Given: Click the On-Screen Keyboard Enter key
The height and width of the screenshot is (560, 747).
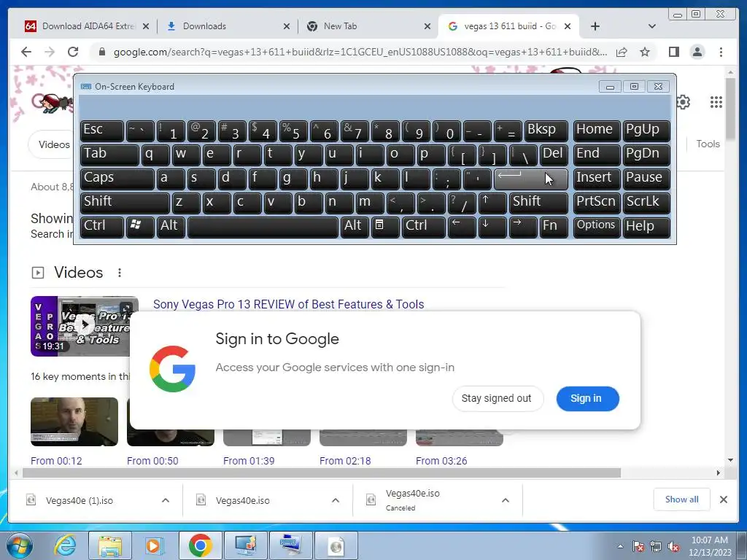Looking at the screenshot, I should 531,179.
